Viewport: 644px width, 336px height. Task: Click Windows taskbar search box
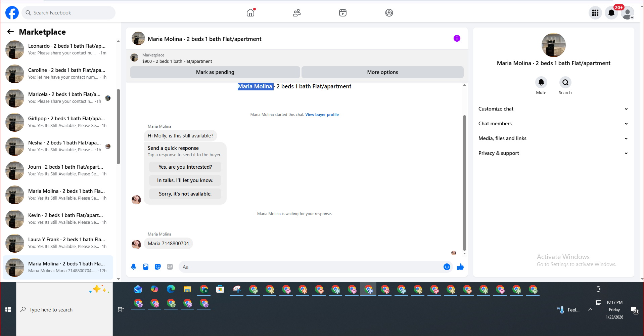pos(64,309)
